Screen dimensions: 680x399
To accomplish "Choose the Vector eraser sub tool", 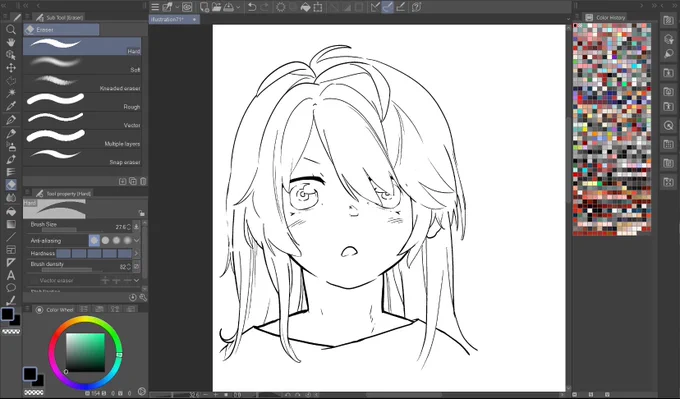I will pyautogui.click(x=82, y=120).
